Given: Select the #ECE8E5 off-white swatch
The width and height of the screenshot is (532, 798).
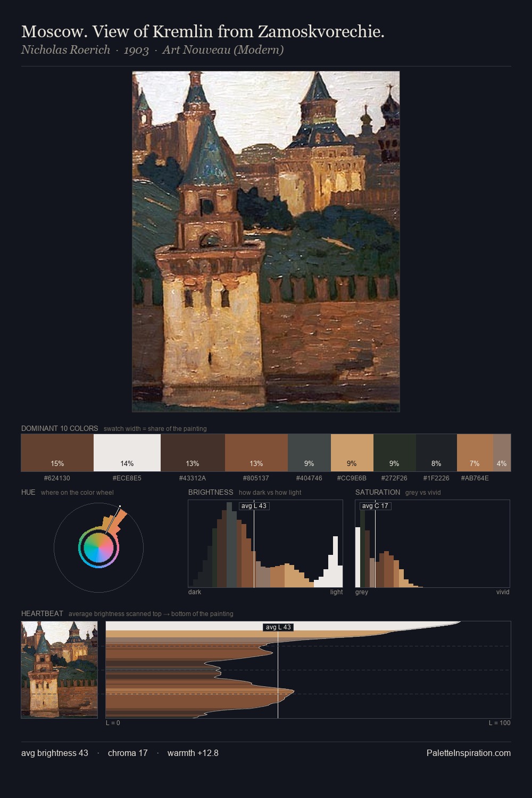Looking at the screenshot, I should click(x=127, y=453).
